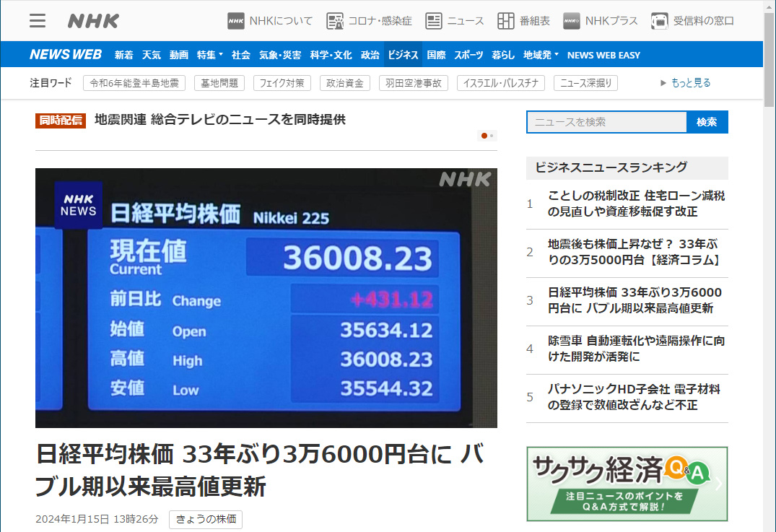Open the サクサク経済Q&A banner

click(x=627, y=484)
